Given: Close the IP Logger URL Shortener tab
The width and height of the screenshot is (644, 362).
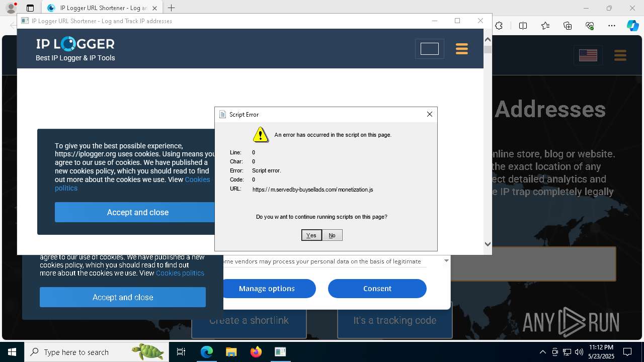Looking at the screenshot, I should click(x=155, y=8).
